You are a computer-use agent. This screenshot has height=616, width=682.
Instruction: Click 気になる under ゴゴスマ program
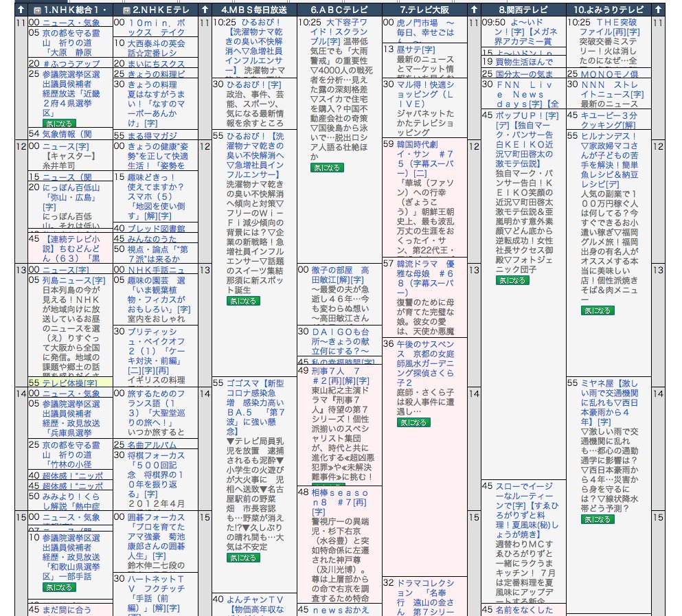click(x=242, y=558)
